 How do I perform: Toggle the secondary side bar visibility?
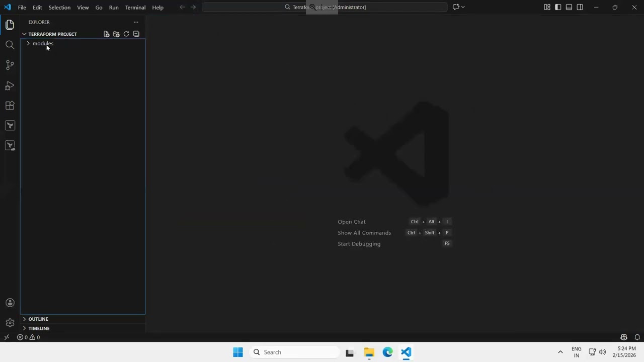pyautogui.click(x=580, y=7)
